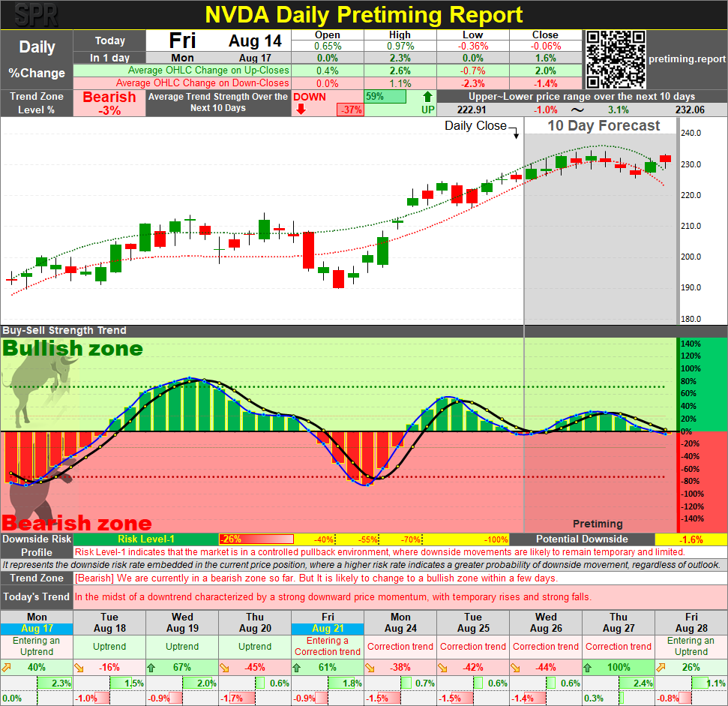The width and height of the screenshot is (728, 706).
Task: Click today's High value 0.97%
Action: click(x=400, y=46)
